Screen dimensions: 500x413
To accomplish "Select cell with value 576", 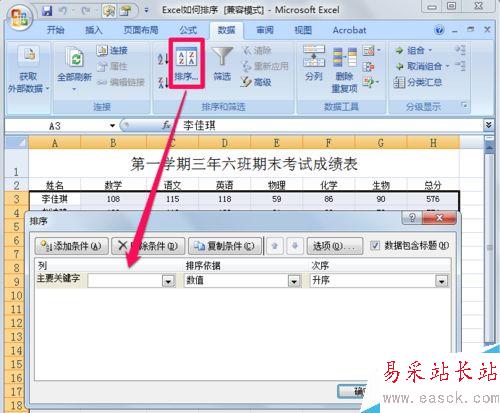I will coord(433,199).
